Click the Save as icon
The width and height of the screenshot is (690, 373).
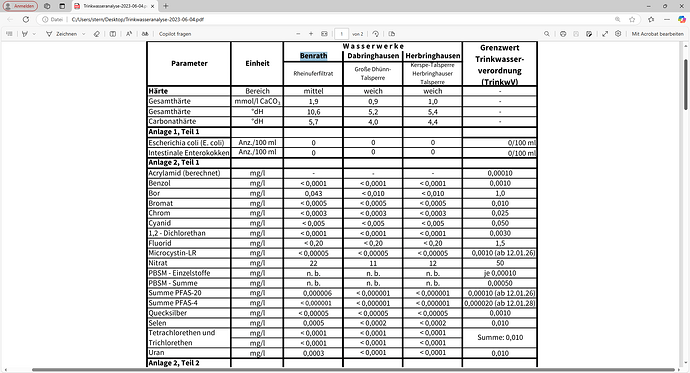pos(589,34)
